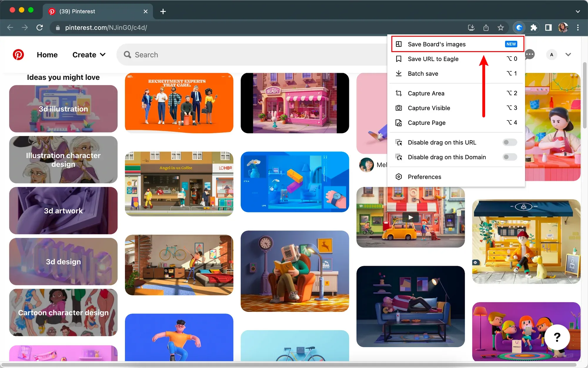Open the jumping character blue pin

tap(179, 337)
